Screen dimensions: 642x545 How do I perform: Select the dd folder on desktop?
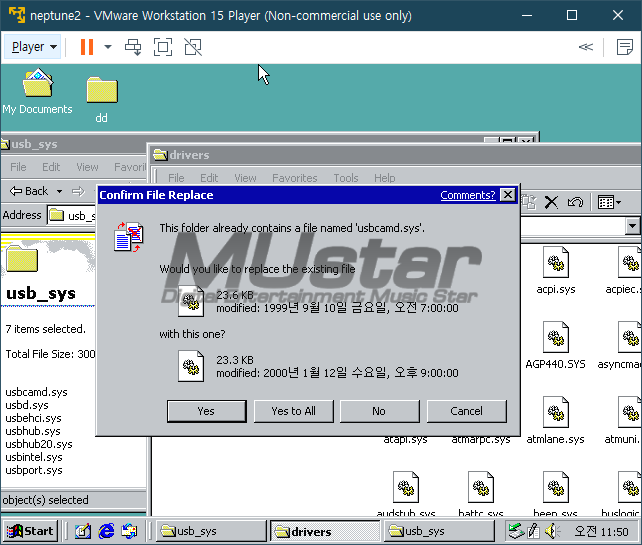click(x=102, y=100)
